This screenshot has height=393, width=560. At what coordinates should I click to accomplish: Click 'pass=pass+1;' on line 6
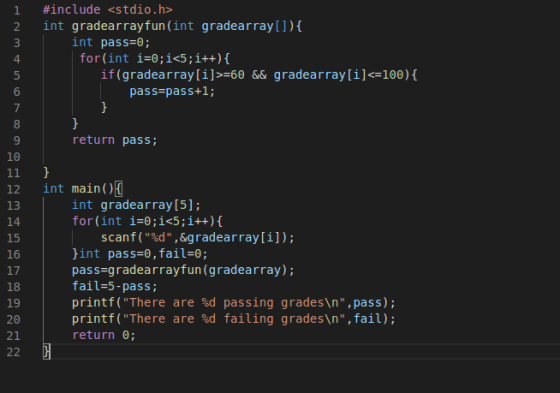tap(172, 91)
